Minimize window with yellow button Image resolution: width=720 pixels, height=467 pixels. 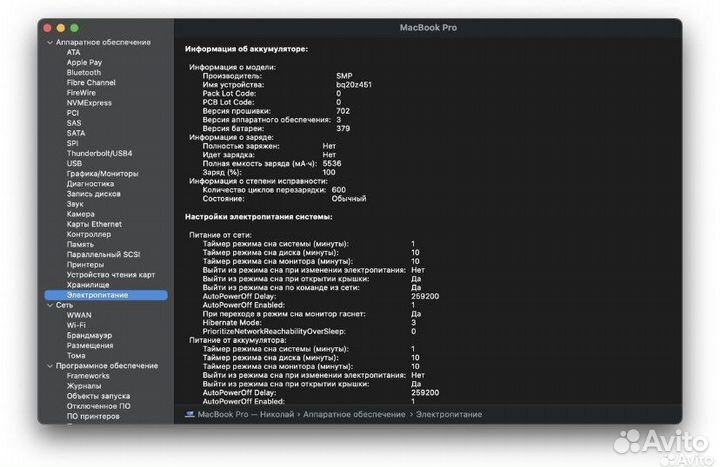pos(61,28)
